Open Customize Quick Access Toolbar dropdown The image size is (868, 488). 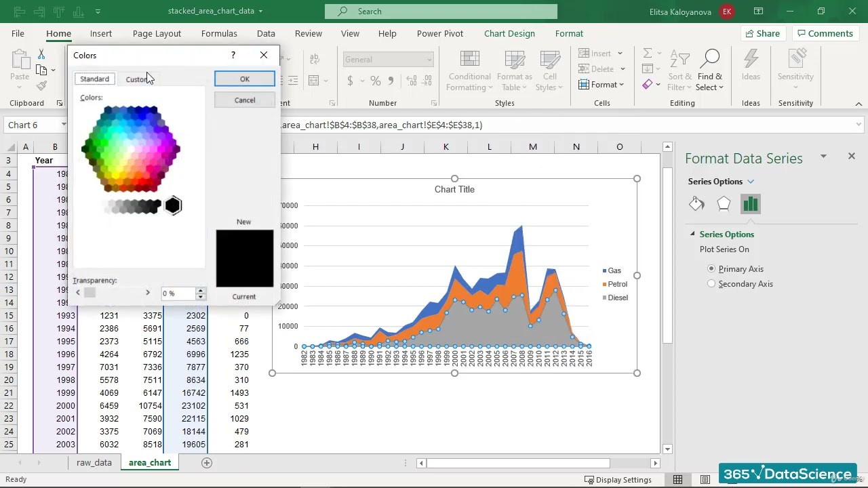98,12
